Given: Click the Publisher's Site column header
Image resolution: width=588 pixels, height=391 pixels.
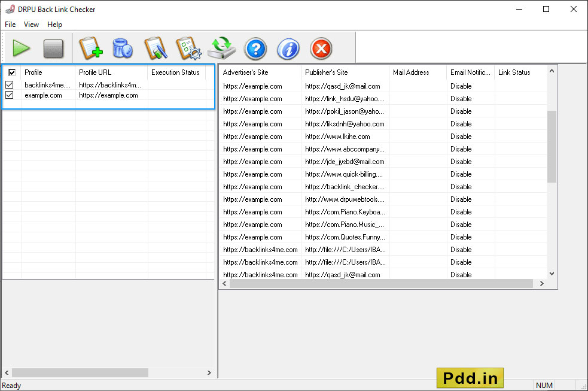Looking at the screenshot, I should (x=345, y=72).
